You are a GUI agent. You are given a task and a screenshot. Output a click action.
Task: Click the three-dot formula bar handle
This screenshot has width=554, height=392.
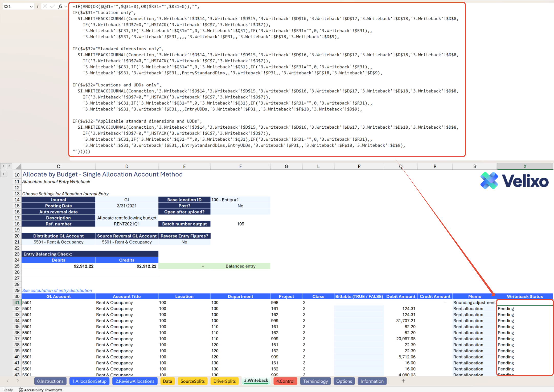(38, 6)
